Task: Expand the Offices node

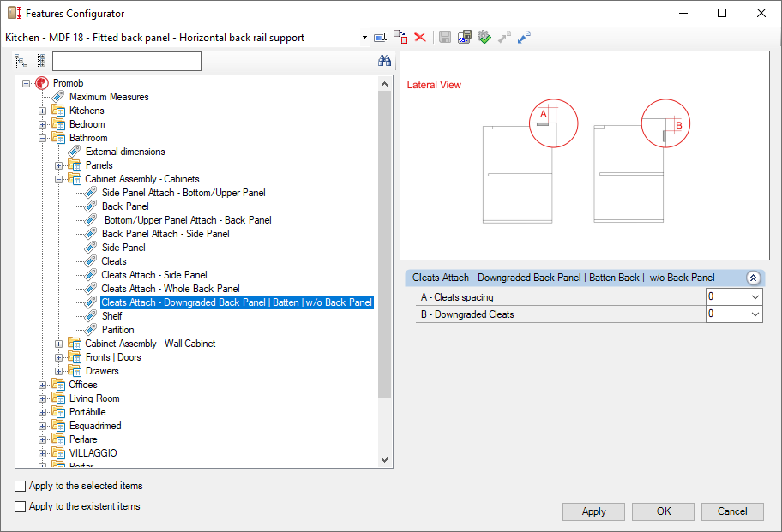Action: (42, 385)
